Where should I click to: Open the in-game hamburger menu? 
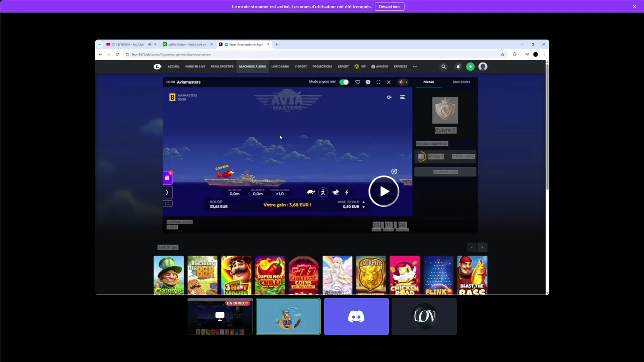click(403, 97)
